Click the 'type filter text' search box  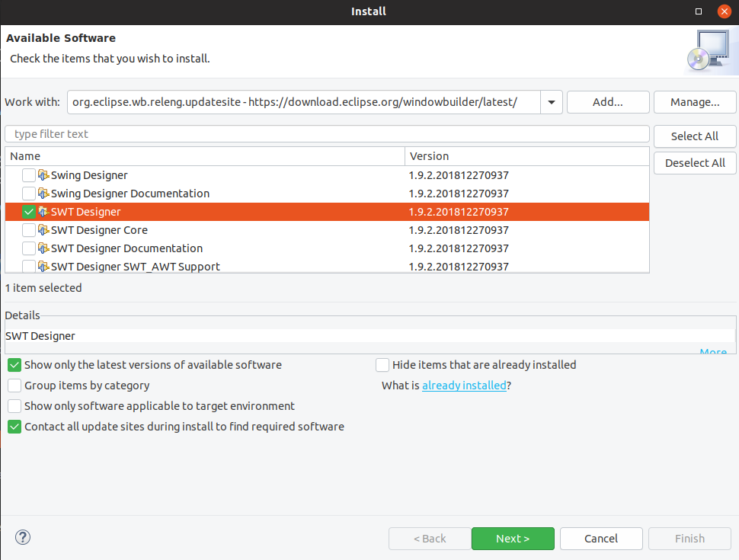327,134
